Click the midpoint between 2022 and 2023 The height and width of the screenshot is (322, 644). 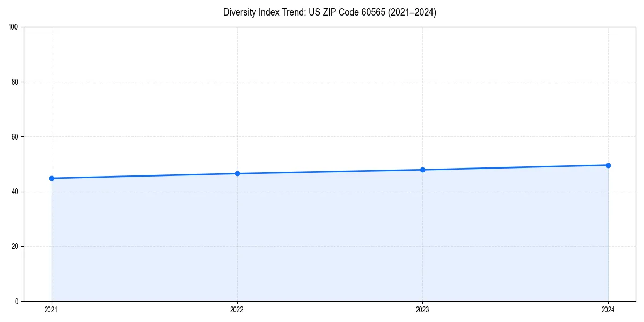pos(330,171)
